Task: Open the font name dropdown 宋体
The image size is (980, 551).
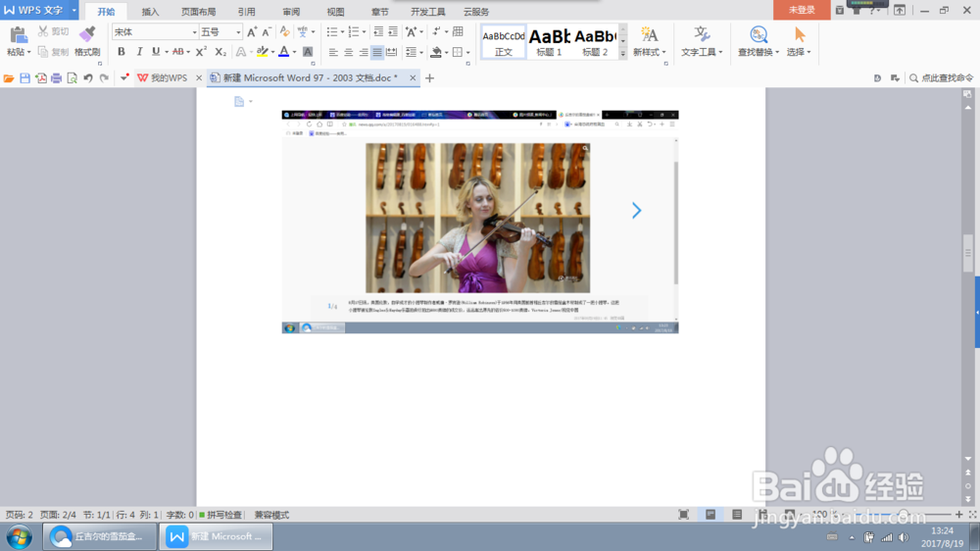Action: [x=194, y=32]
